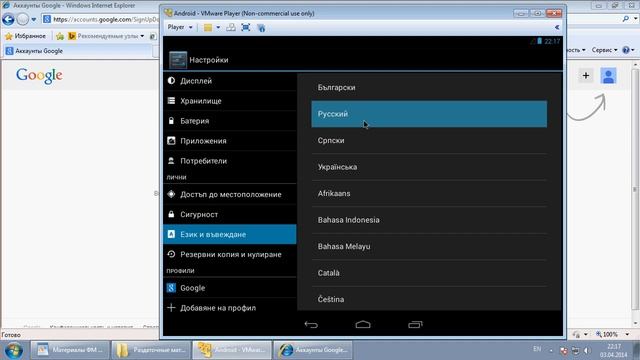Click the Google logo in IE page
The height and width of the screenshot is (360, 640).
[x=39, y=76]
